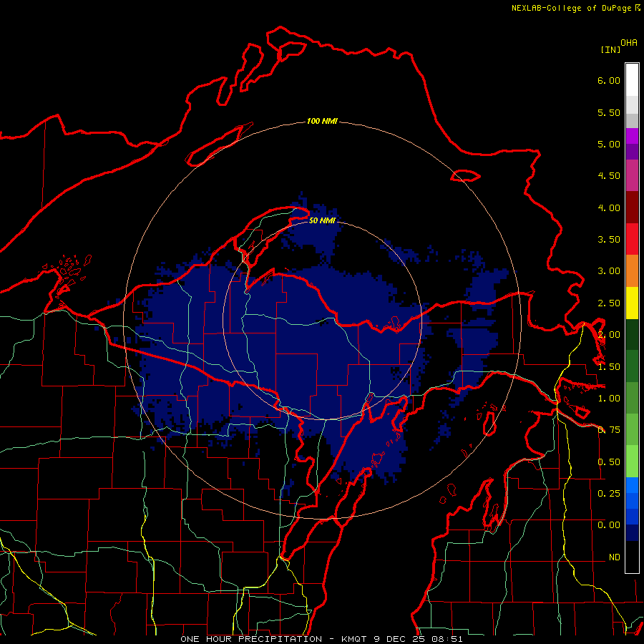Select the light blue swatch near 0.25
644x644 pixels.
tap(632, 485)
